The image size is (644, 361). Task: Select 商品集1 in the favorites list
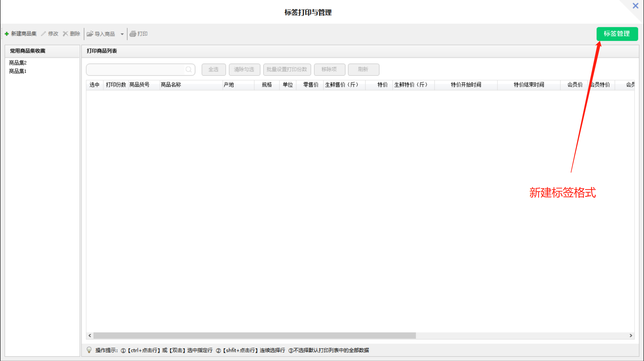tap(18, 71)
